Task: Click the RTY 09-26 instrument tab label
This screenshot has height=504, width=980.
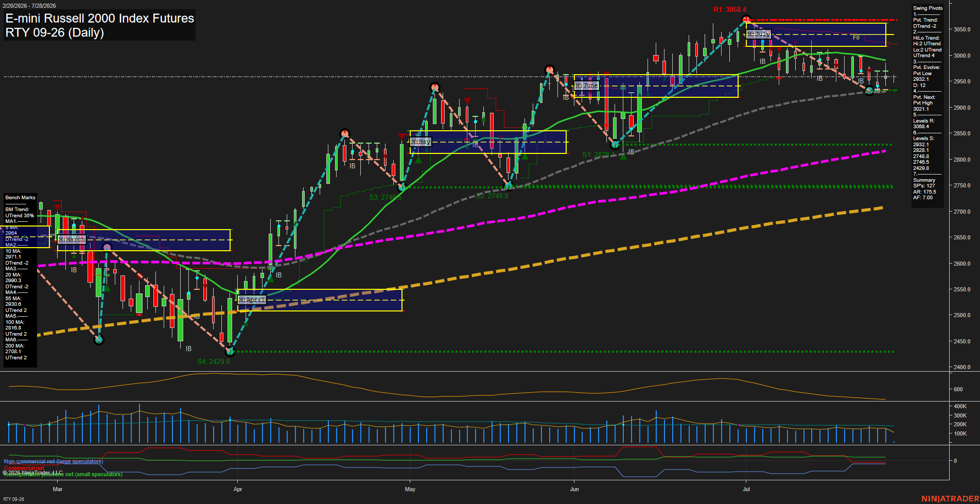Action: coord(14,499)
